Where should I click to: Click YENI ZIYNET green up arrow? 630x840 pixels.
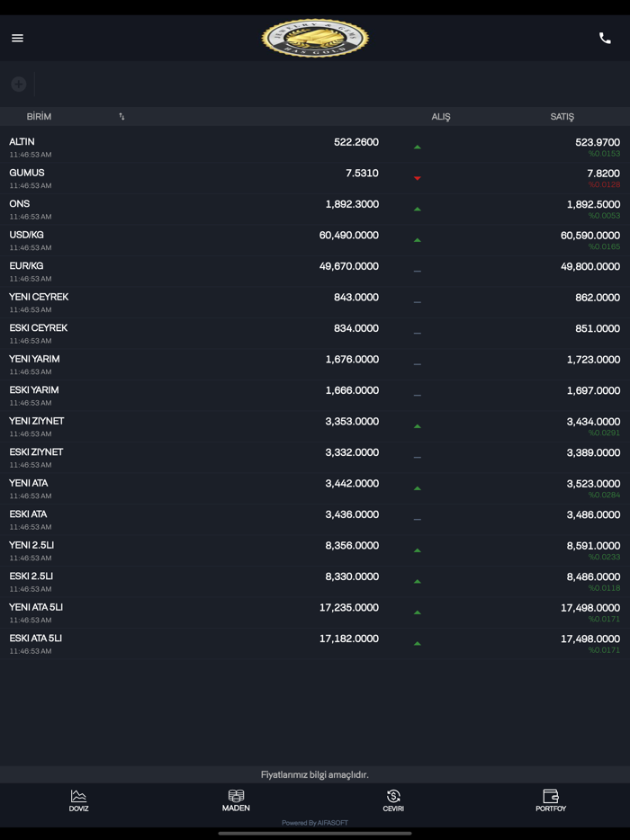[417, 426]
